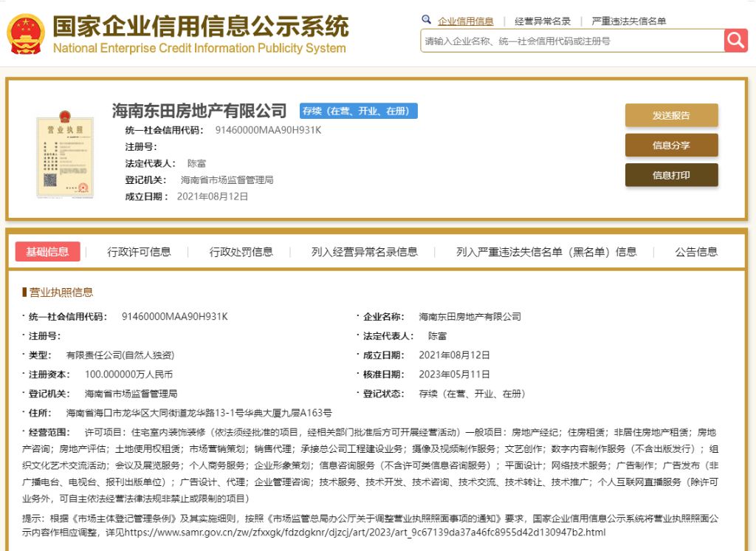756x551 pixels.
Task: Click the 成立日期 value in license details
Action: pyautogui.click(x=454, y=355)
